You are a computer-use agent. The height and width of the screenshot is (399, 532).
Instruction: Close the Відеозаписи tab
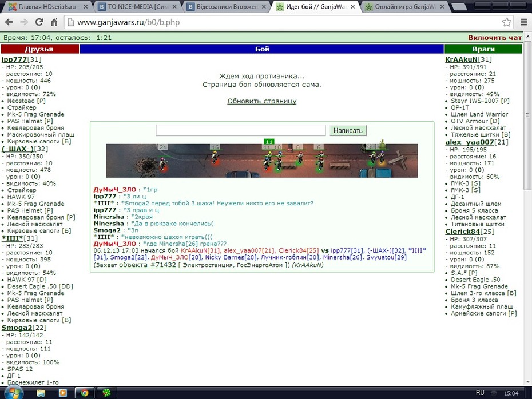point(264,7)
